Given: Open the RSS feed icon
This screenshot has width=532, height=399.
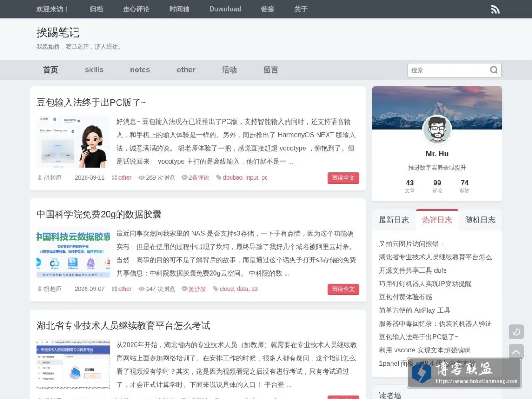Looking at the screenshot, I should pyautogui.click(x=495, y=9).
